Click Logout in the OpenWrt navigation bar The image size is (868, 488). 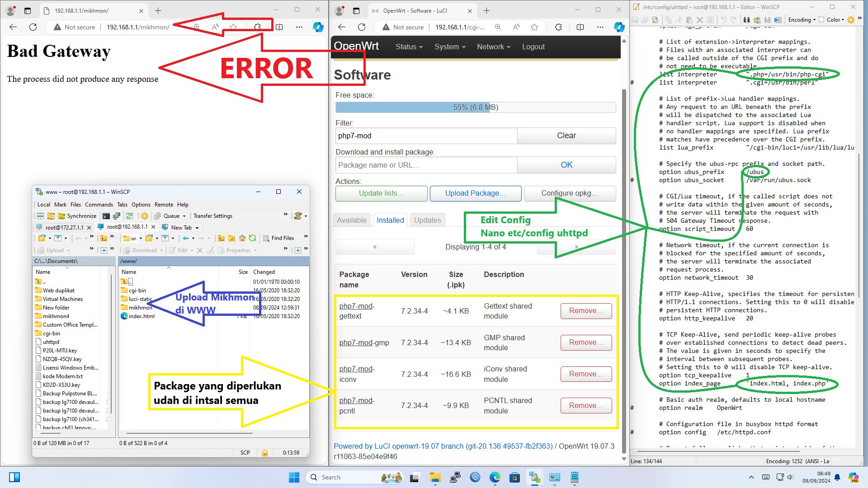pyautogui.click(x=533, y=47)
